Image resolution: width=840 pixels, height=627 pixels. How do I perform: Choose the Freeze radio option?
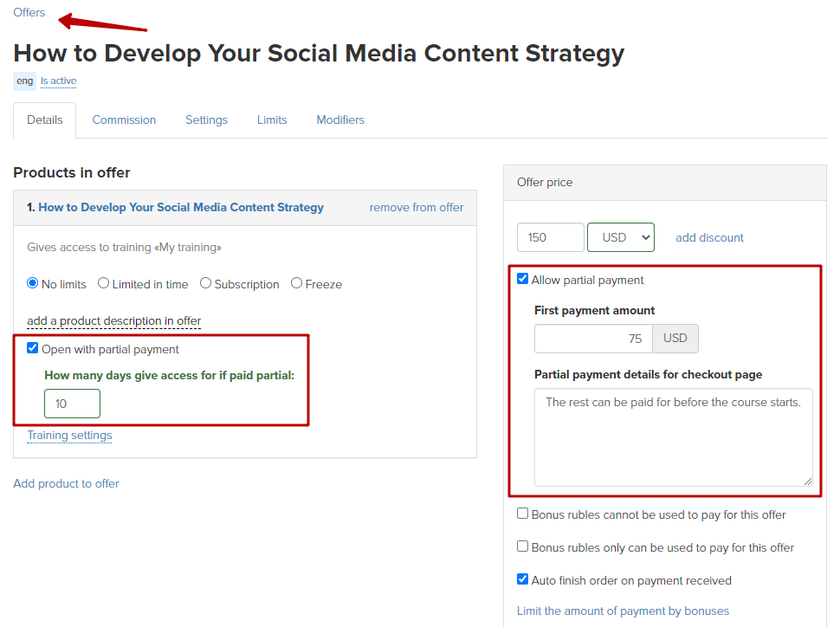(296, 283)
